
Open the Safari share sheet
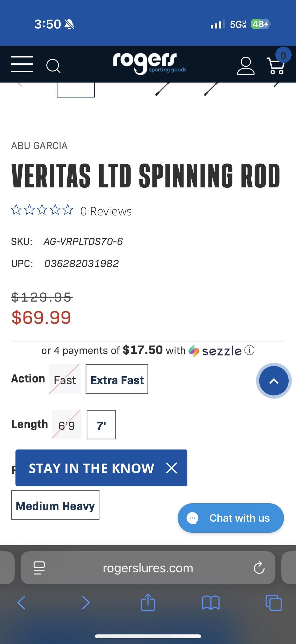(x=148, y=602)
